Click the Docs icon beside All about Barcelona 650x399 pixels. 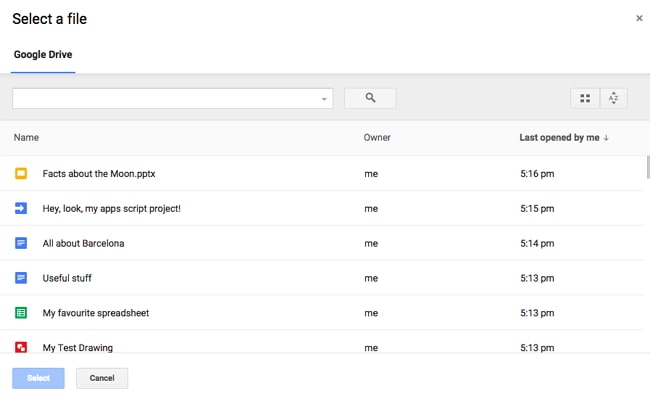click(21, 243)
